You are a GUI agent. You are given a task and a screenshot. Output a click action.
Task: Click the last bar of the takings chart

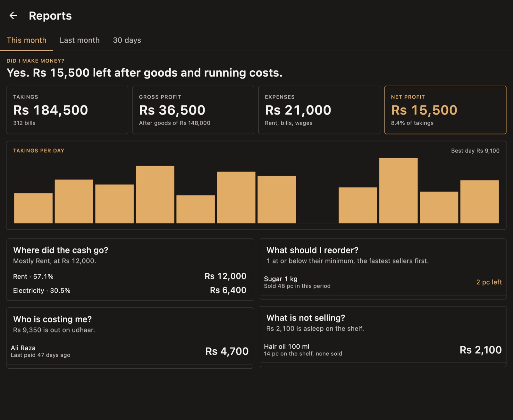coord(480,202)
